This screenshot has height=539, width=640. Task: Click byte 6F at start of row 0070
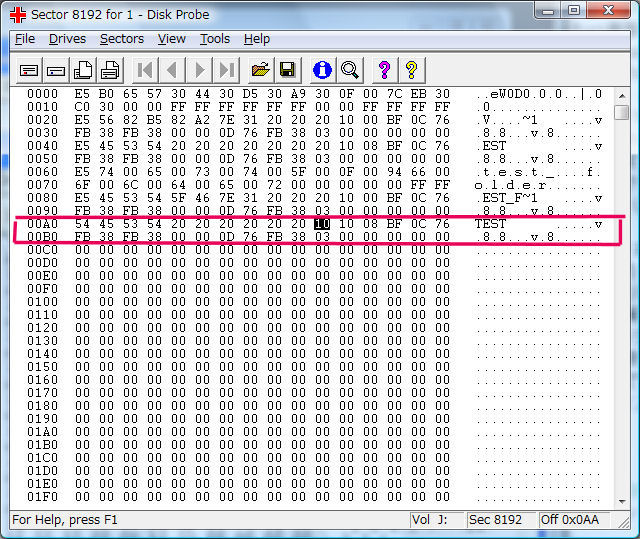82,185
